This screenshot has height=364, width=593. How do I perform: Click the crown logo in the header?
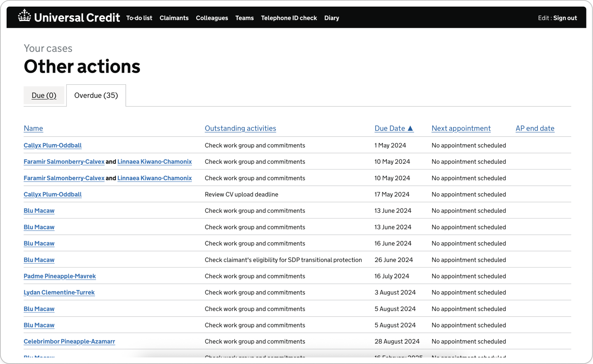pyautogui.click(x=24, y=16)
